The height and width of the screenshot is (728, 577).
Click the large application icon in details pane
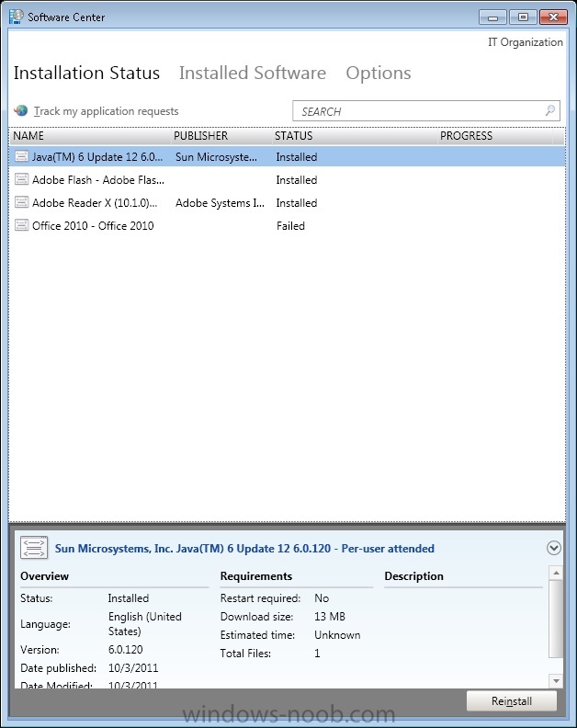point(34,548)
